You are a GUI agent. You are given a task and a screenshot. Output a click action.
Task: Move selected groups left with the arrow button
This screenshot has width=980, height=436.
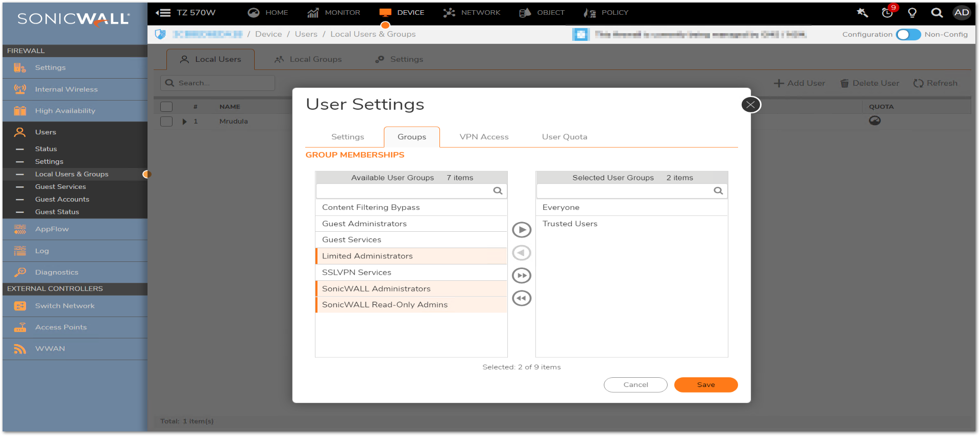click(x=522, y=253)
